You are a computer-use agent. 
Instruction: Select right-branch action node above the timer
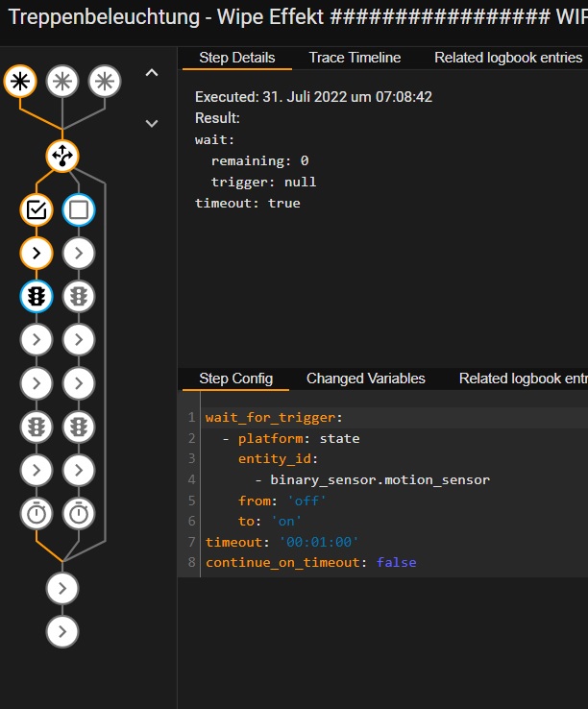tap(79, 470)
